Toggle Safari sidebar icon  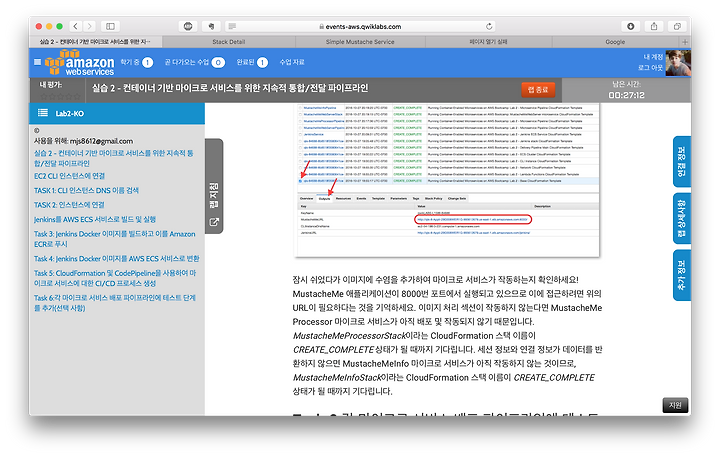click(110, 26)
